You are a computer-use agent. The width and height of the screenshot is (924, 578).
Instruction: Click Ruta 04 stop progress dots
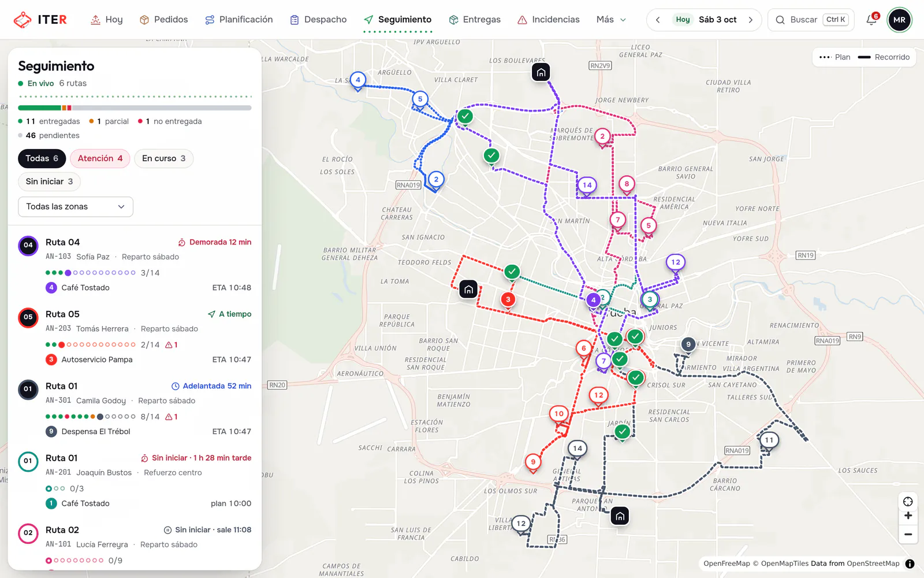pyautogui.click(x=91, y=273)
